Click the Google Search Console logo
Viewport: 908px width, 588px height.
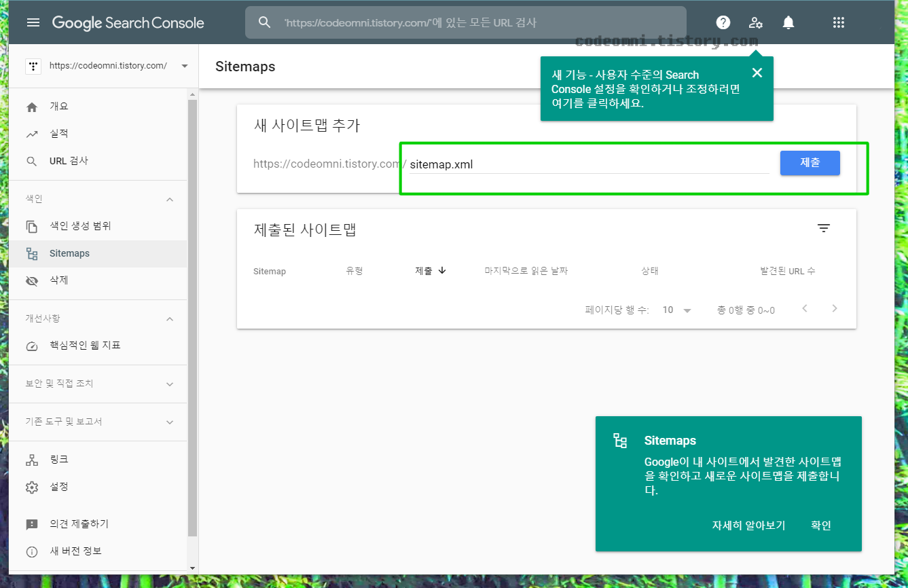tap(128, 22)
